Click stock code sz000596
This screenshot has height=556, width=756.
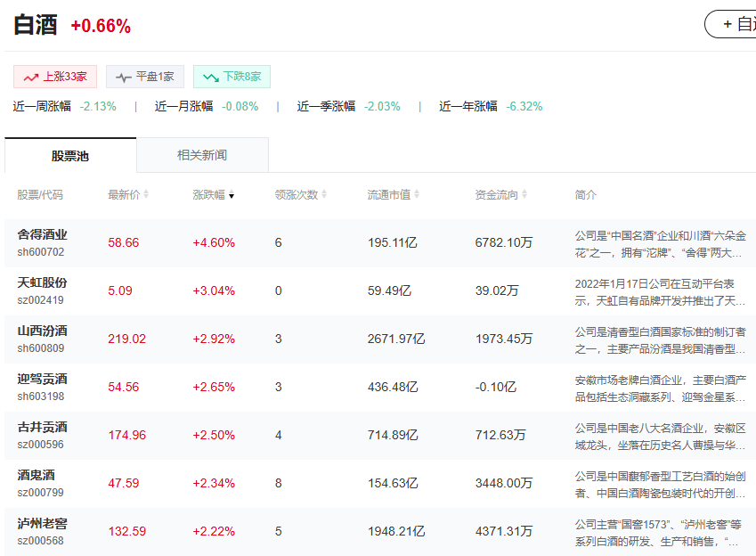40,445
